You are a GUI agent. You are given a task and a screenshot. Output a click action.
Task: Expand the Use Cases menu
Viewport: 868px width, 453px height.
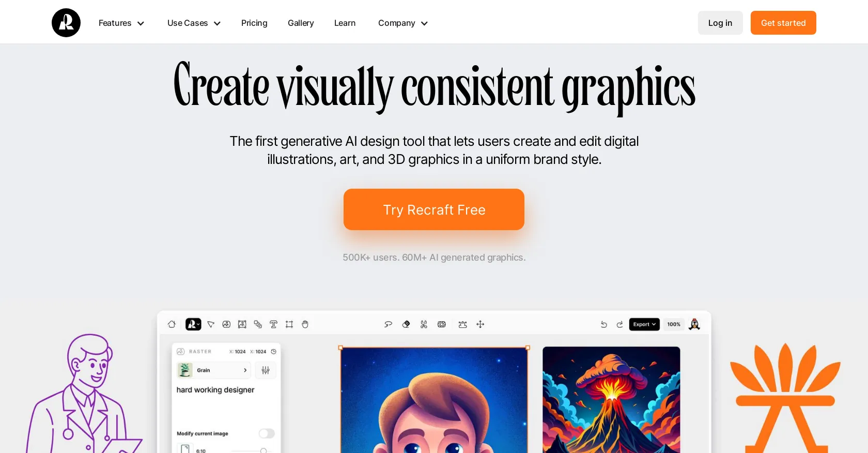[194, 23]
